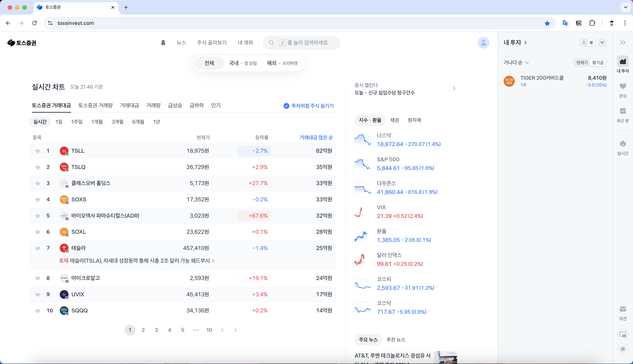Favorite 테슬라 with heart toggle
The height and width of the screenshot is (364, 633).
(38, 248)
